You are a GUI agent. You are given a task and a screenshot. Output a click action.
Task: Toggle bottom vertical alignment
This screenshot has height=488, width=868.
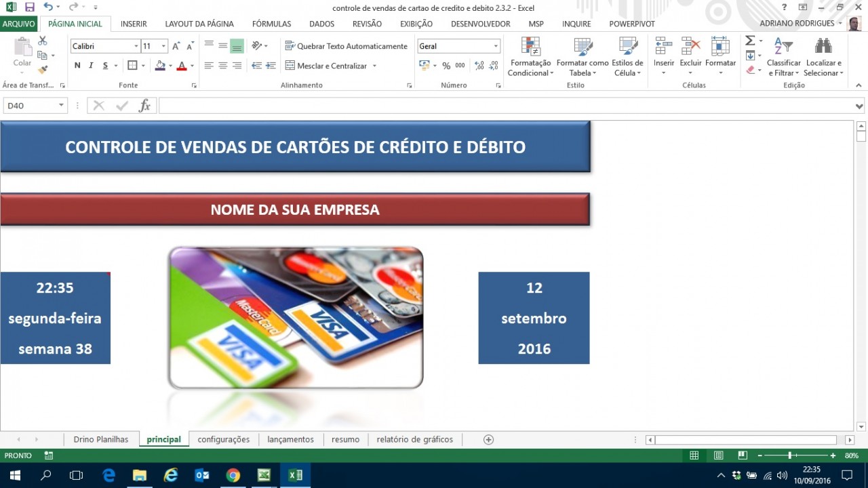pyautogui.click(x=237, y=46)
